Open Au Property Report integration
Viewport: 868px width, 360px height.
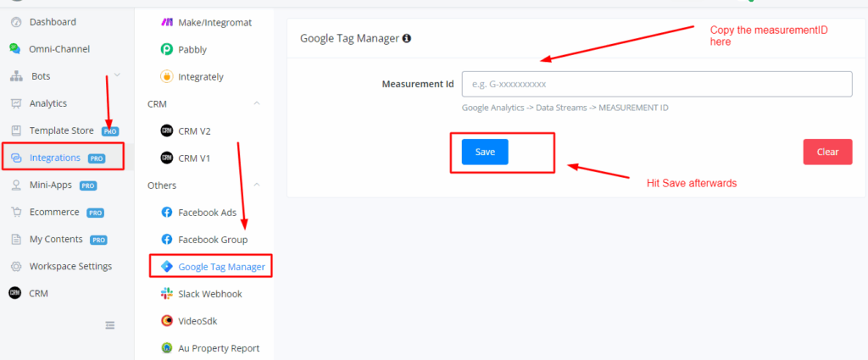point(218,348)
